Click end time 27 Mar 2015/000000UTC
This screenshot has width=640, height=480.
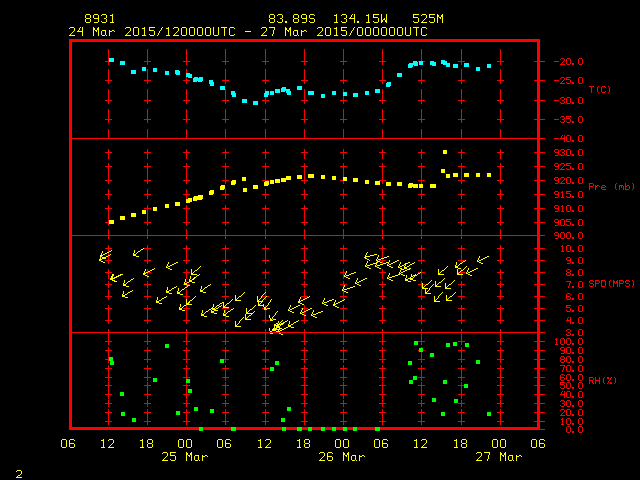(344, 32)
